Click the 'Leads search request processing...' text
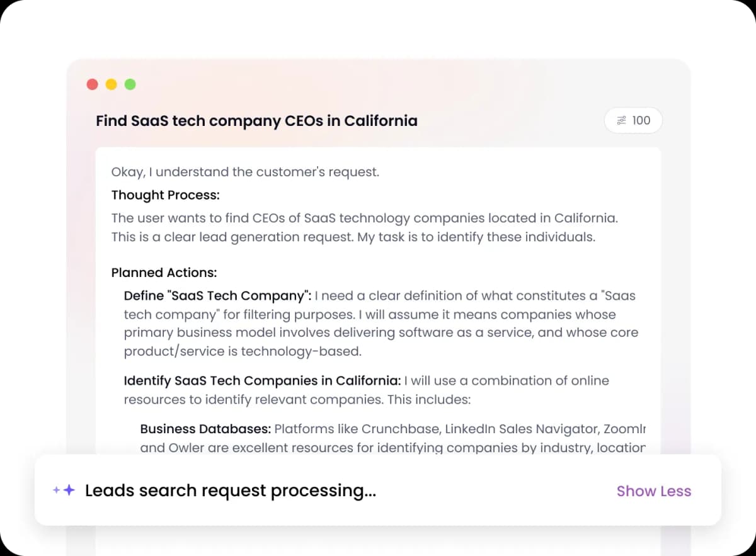Viewport: 756px width, 556px height. [230, 491]
